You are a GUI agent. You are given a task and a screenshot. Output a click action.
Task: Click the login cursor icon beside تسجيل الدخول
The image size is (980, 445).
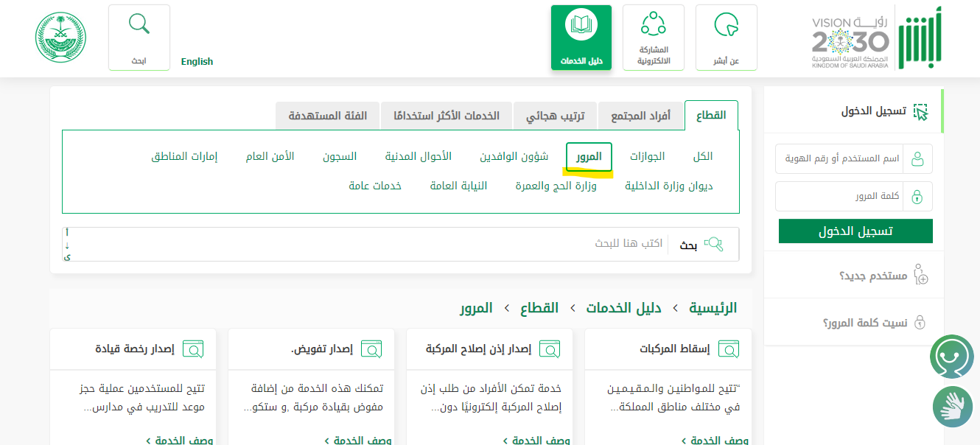[x=920, y=112]
